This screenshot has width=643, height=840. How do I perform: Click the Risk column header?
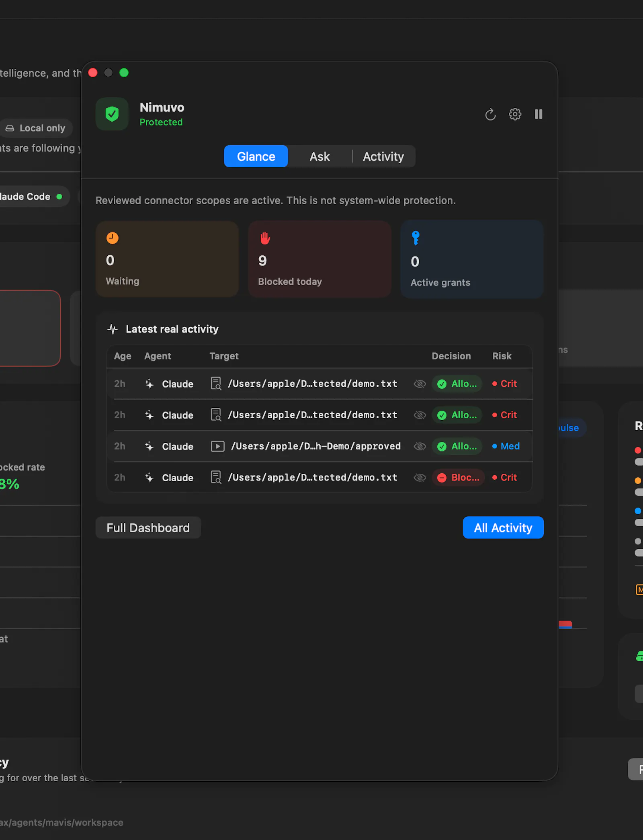[502, 356]
